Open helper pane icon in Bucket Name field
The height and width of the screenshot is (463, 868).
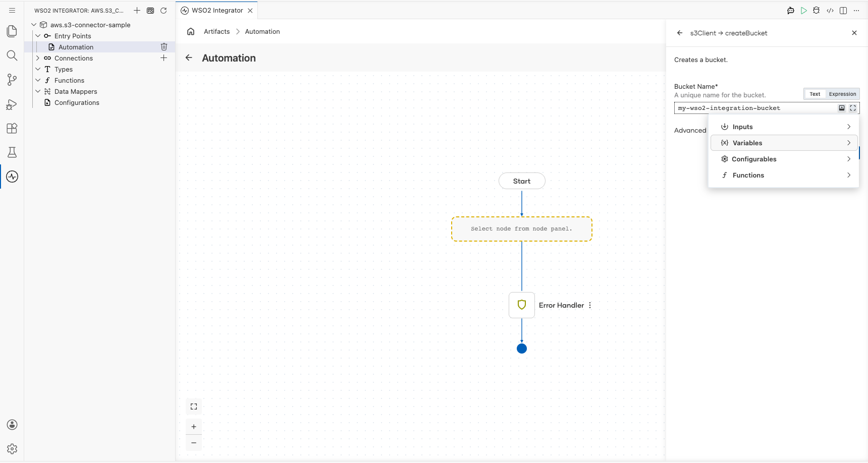(842, 108)
